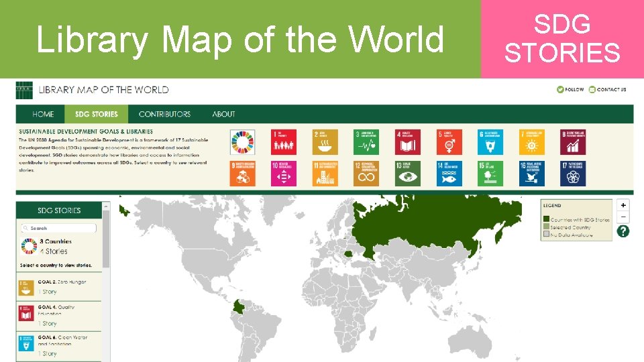Click the Search field in SDG Stories panel

point(59,228)
